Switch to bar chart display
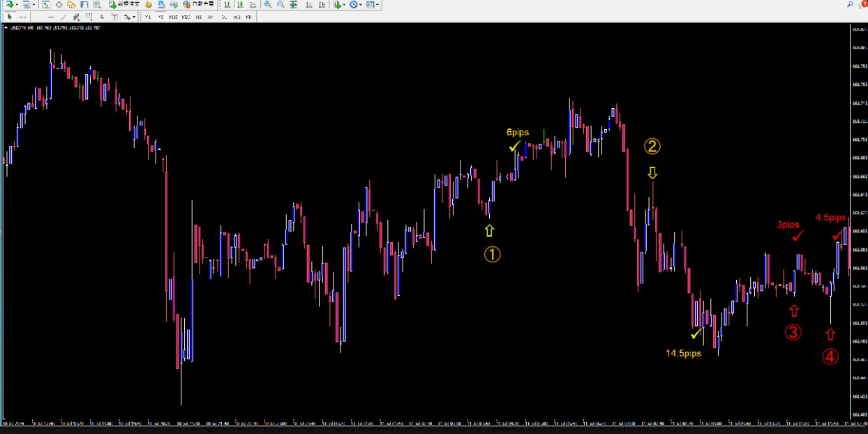 tap(227, 4)
